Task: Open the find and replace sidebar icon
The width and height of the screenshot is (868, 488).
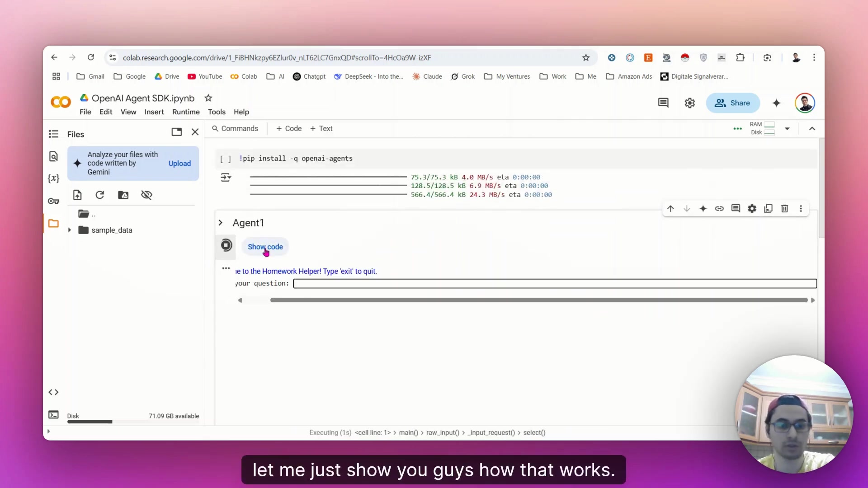Action: click(x=53, y=156)
